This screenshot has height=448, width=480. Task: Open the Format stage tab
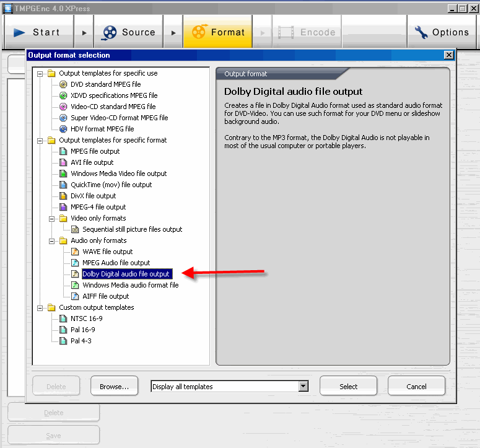click(x=218, y=32)
